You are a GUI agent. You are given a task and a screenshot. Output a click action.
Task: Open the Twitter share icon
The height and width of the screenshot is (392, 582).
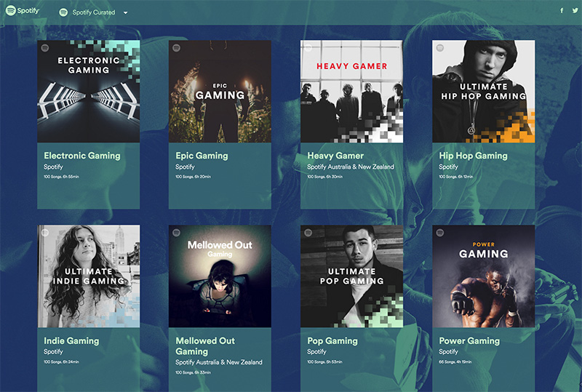[575, 10]
